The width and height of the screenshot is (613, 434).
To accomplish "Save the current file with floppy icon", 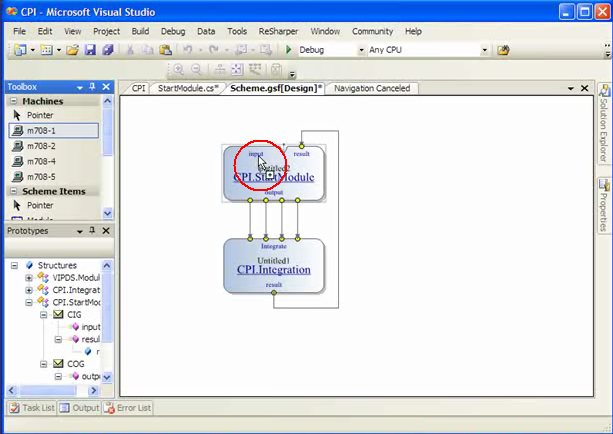I will pos(90,50).
